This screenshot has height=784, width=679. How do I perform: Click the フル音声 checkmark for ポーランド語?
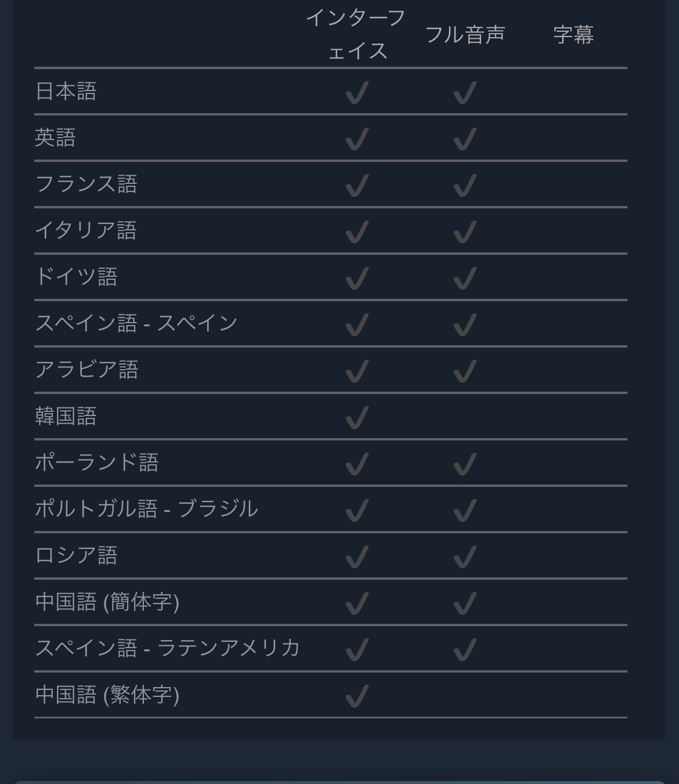point(465,464)
